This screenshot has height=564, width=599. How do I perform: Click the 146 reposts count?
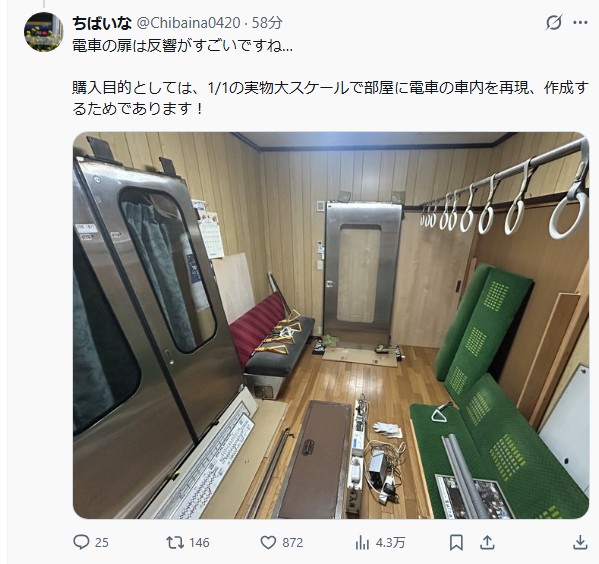click(199, 543)
